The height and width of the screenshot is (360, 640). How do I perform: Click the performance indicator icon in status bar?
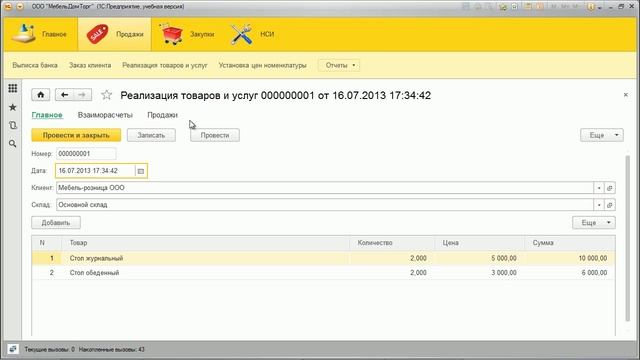coord(13,349)
